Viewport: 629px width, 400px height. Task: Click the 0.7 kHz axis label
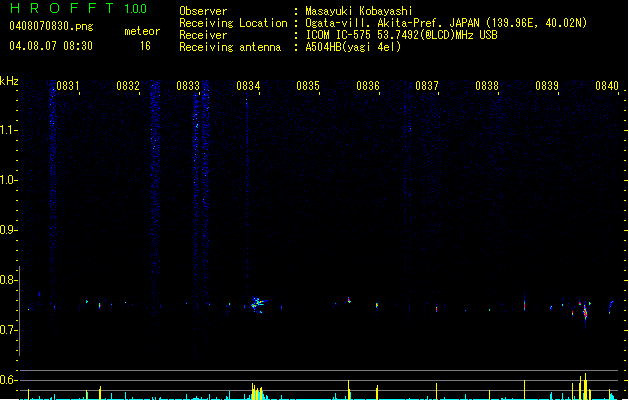tap(8, 330)
